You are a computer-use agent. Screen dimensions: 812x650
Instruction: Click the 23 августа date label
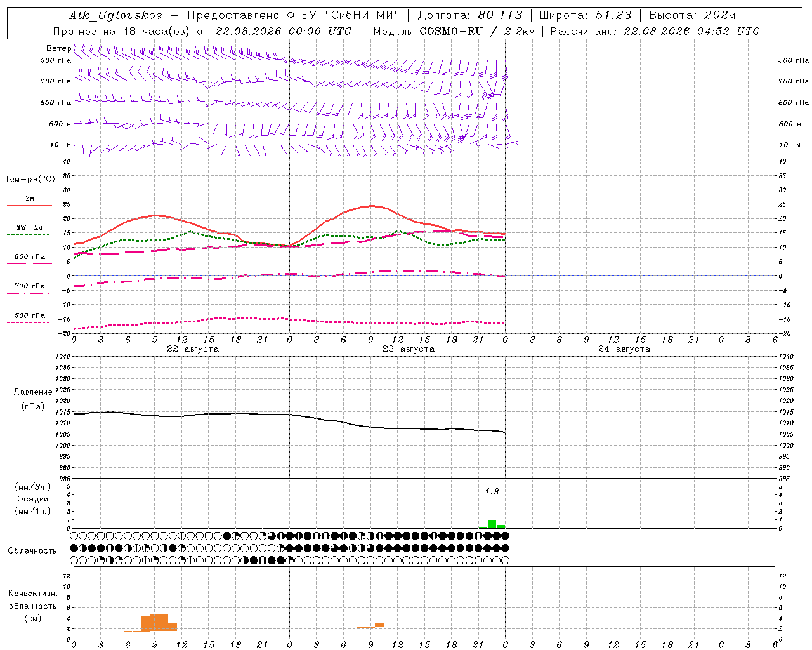[408, 349]
